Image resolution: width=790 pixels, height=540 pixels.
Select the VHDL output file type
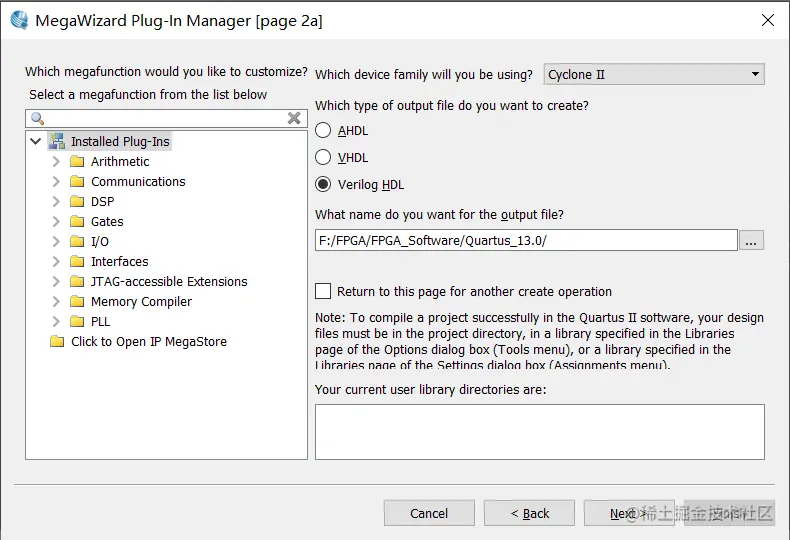pyautogui.click(x=323, y=157)
